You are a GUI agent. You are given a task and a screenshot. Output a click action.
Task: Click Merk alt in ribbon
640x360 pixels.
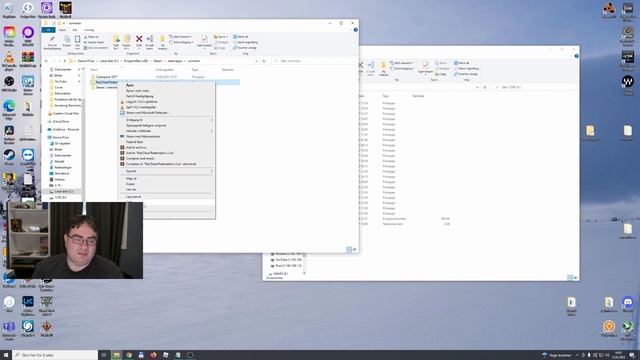point(241,37)
